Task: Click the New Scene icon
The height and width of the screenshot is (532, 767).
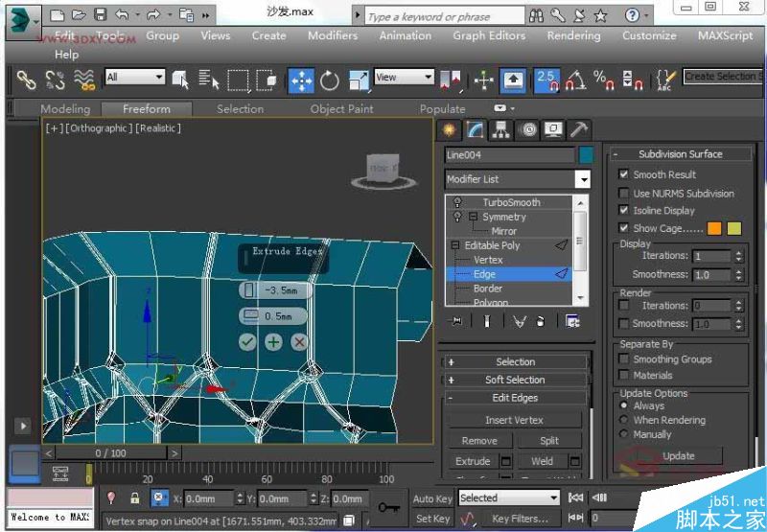Action: [x=58, y=15]
